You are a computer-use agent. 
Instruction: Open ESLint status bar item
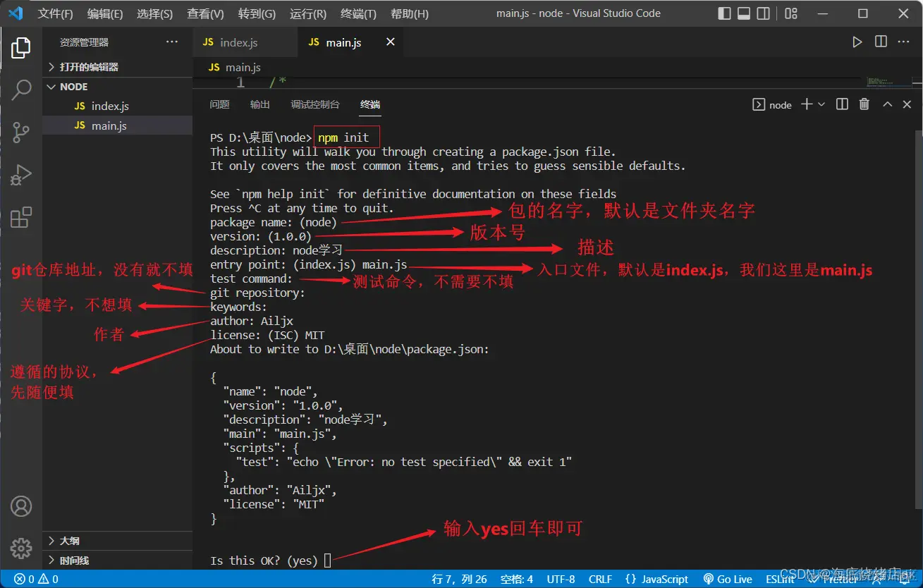coord(780,580)
